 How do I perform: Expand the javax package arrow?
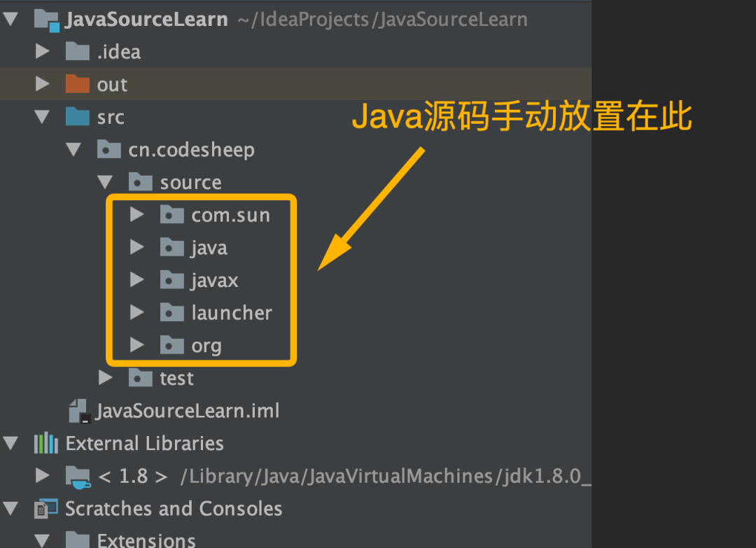tap(137, 280)
